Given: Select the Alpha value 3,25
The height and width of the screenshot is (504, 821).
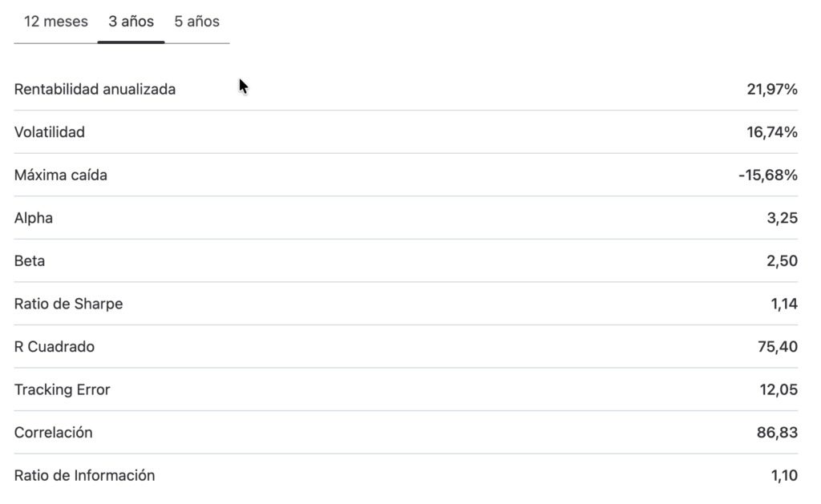Looking at the screenshot, I should tap(783, 218).
